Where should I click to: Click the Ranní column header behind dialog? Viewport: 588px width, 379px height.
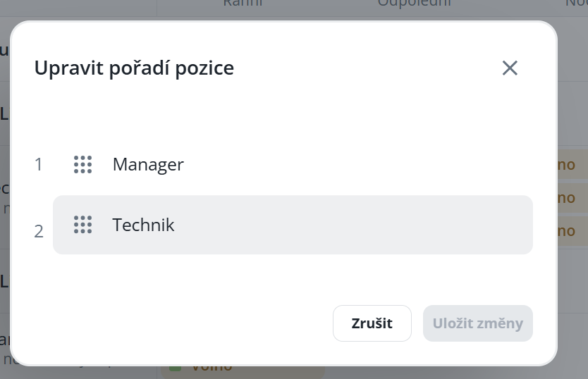pyautogui.click(x=243, y=4)
